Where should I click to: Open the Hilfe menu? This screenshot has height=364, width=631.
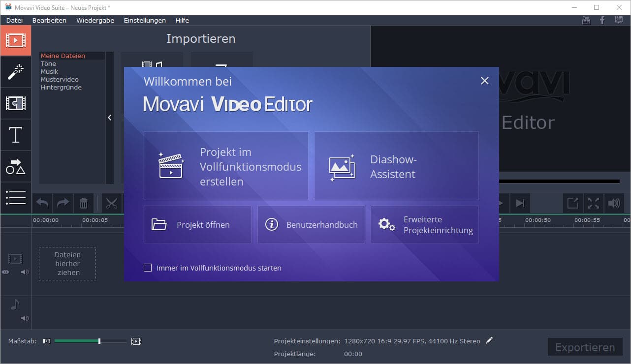pos(182,20)
